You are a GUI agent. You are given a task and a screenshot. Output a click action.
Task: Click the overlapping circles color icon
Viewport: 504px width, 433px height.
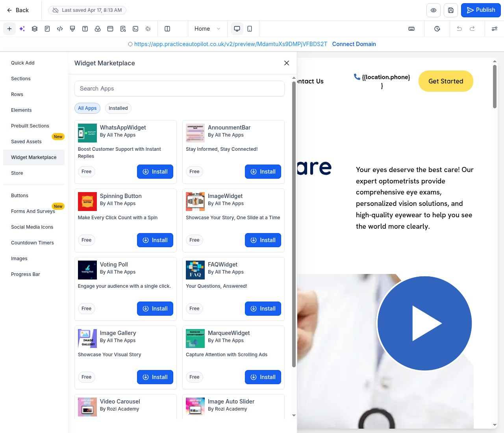(98, 29)
